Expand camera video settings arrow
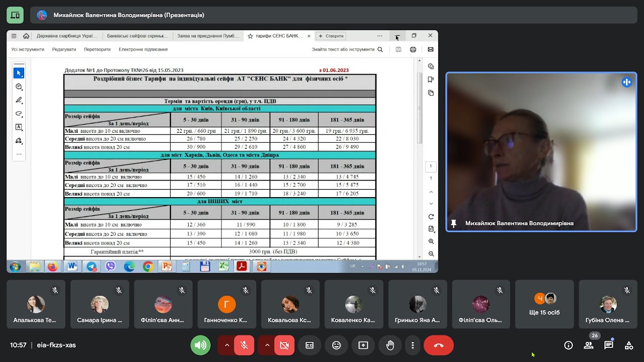This screenshot has height=362, width=644. (x=267, y=345)
